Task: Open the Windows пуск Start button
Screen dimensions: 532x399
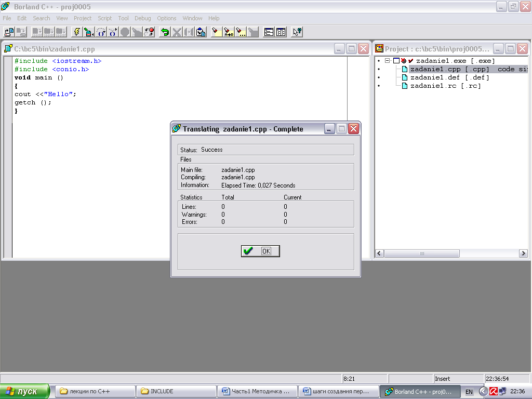Action: 25,391
